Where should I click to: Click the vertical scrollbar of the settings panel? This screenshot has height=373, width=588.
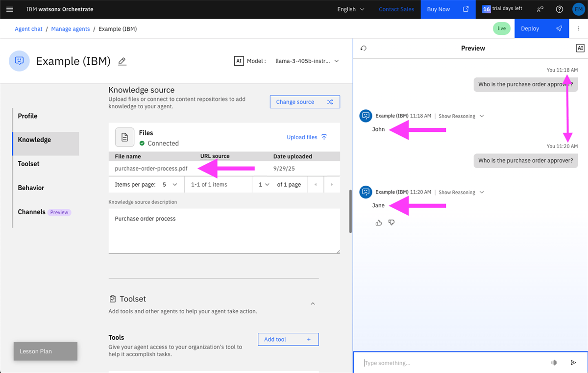click(350, 211)
